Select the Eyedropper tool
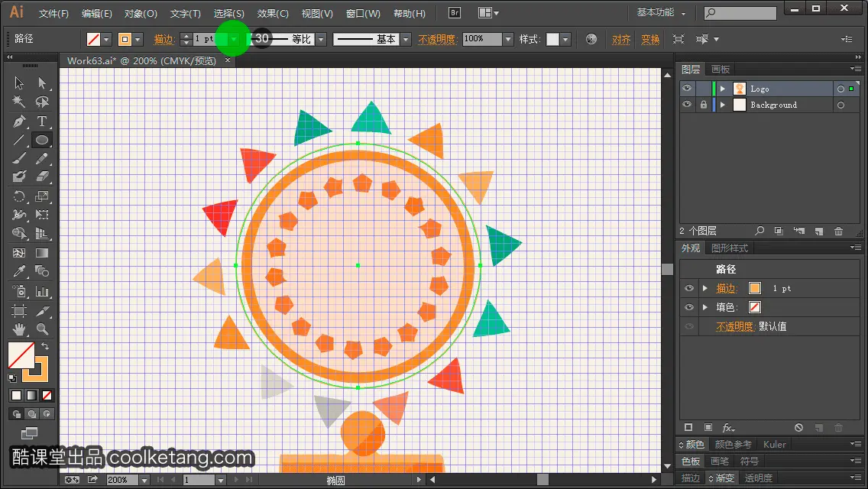 pyautogui.click(x=19, y=271)
